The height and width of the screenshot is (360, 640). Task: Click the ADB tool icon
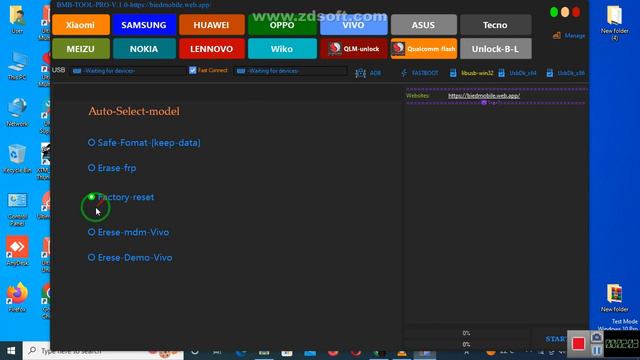pyautogui.click(x=360, y=73)
